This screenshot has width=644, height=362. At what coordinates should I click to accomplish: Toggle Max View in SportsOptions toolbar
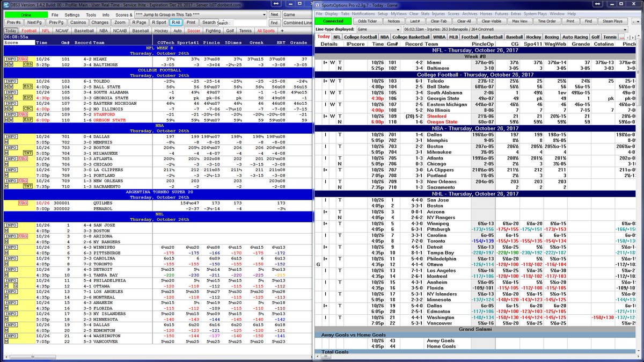pyautogui.click(x=519, y=21)
